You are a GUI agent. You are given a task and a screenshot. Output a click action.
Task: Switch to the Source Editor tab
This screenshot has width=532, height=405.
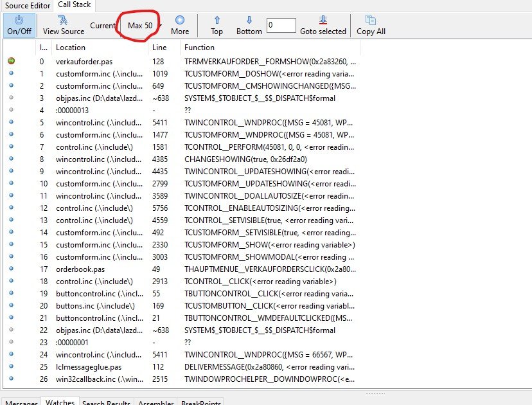coord(26,5)
